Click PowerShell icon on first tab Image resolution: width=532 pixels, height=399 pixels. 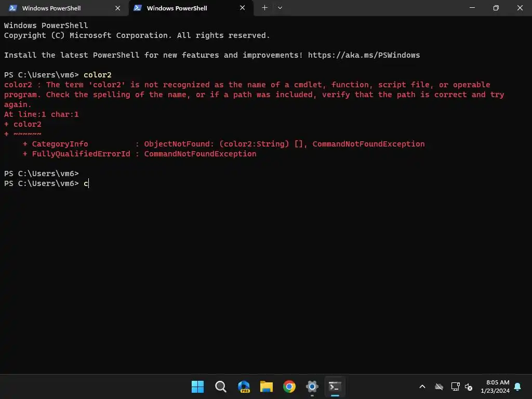13,8
